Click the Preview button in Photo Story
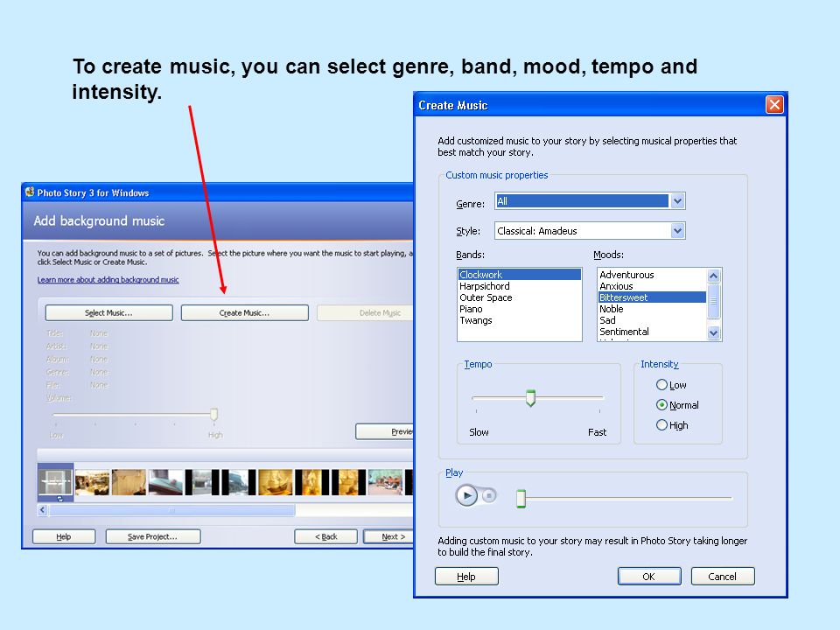 coord(385,431)
